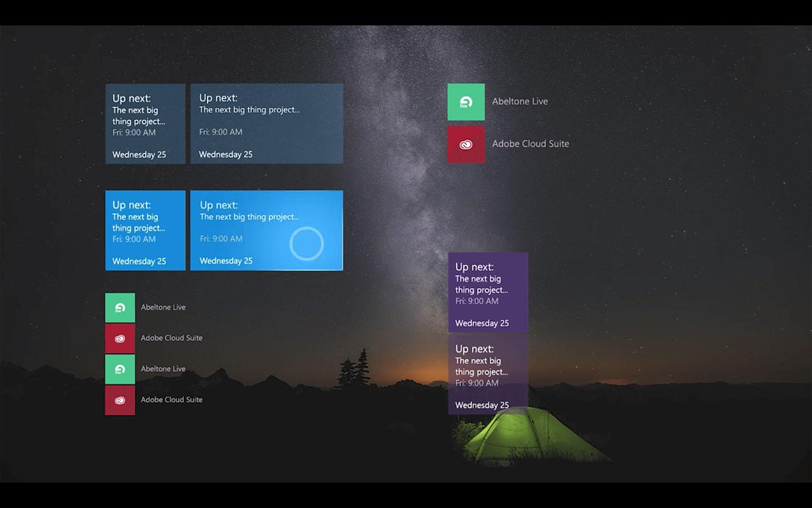Viewport: 812px width, 508px height.
Task: Click the bottom Adobe Cloud Suite tile icon
Action: coord(120,399)
